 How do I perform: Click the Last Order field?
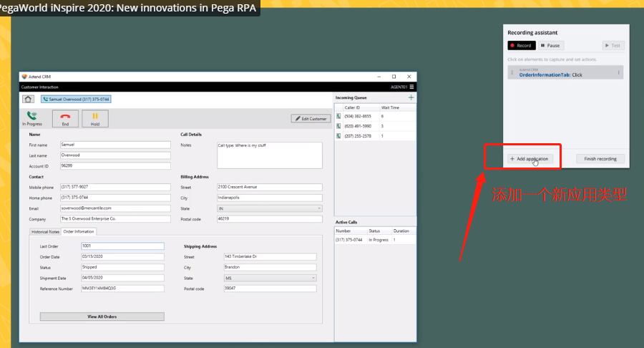tap(122, 246)
